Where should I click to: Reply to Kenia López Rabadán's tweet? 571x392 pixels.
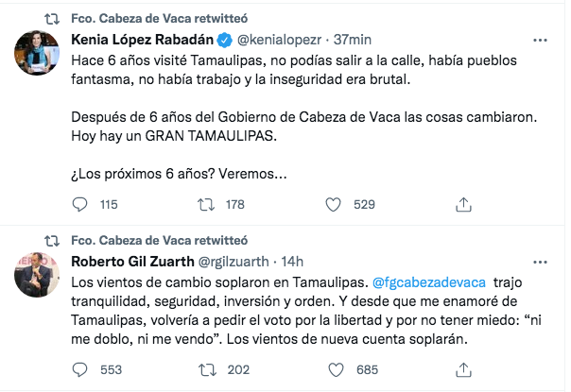coord(81,204)
